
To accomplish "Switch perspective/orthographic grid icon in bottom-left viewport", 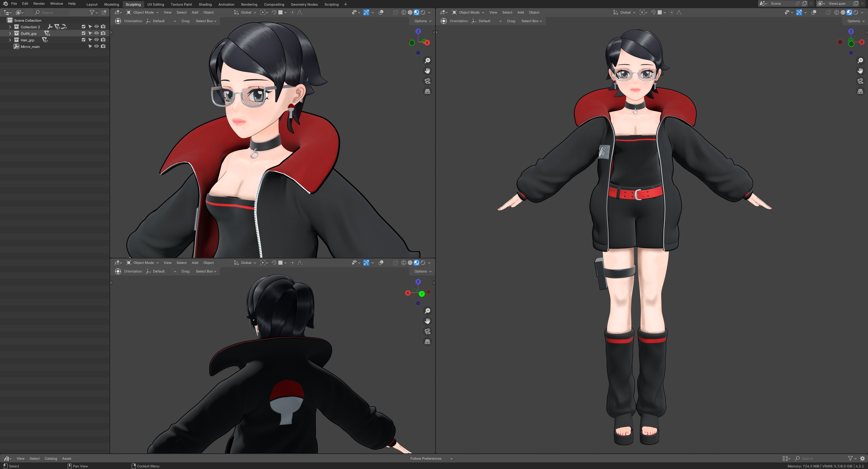I will coord(427,342).
